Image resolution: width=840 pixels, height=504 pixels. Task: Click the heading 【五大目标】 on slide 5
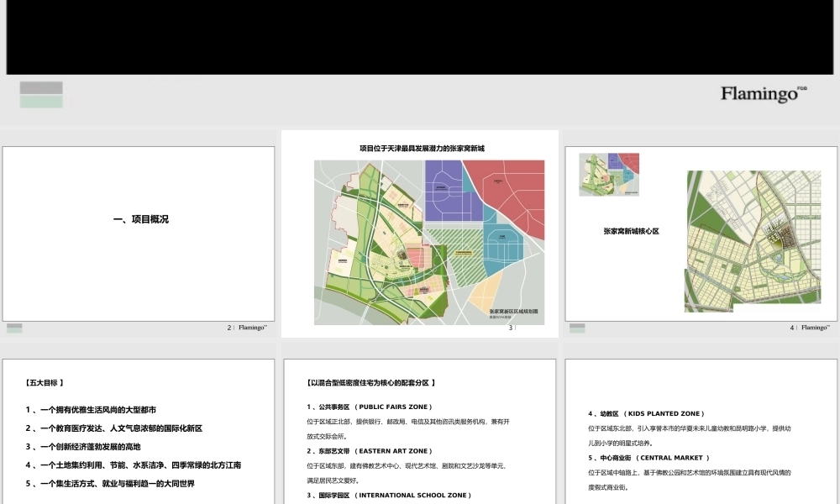click(43, 381)
